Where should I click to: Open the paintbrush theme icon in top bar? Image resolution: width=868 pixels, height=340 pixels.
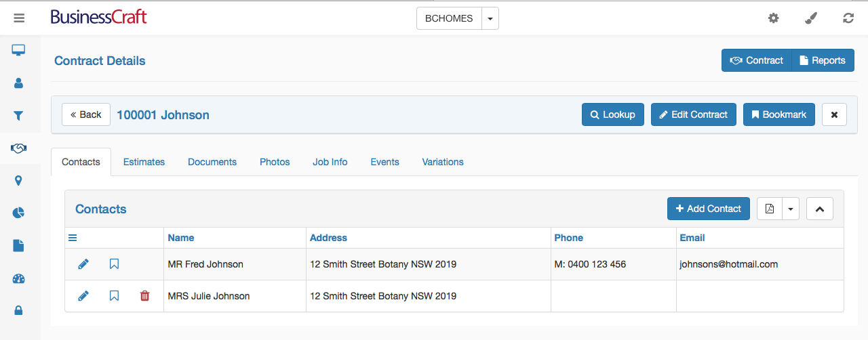pos(811,18)
